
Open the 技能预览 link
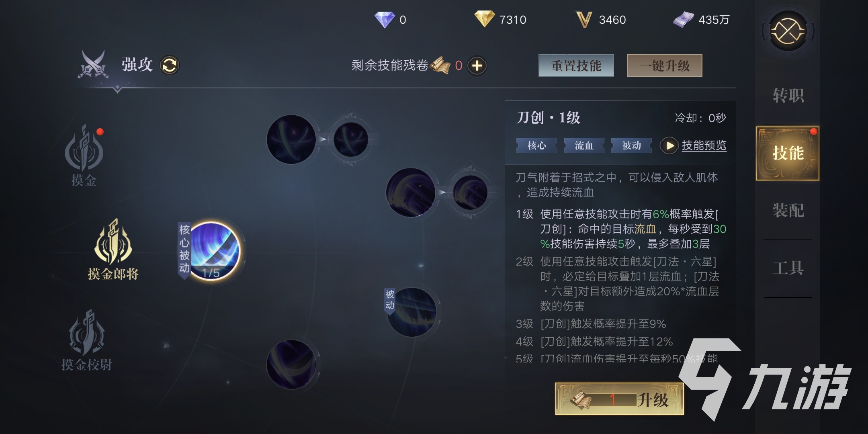pos(704,145)
